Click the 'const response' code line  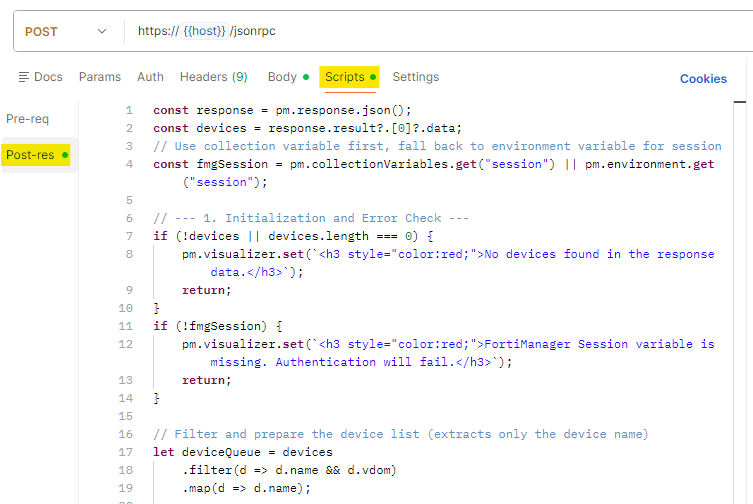click(282, 111)
